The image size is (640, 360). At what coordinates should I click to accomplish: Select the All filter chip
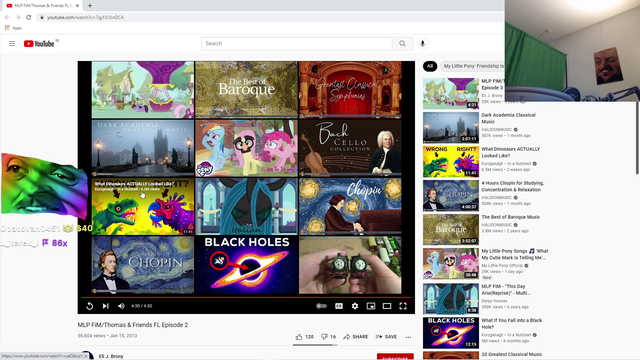tap(430, 66)
